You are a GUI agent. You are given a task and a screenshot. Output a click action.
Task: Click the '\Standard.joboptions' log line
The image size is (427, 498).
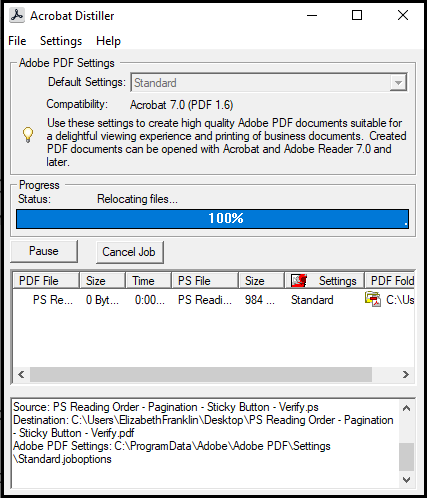pyautogui.click(x=62, y=459)
